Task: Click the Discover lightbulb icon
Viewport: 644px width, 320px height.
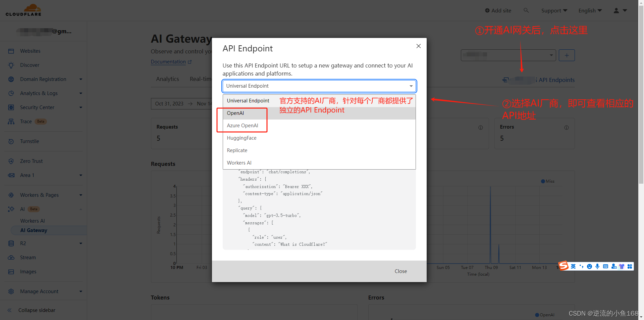Action: (11, 65)
